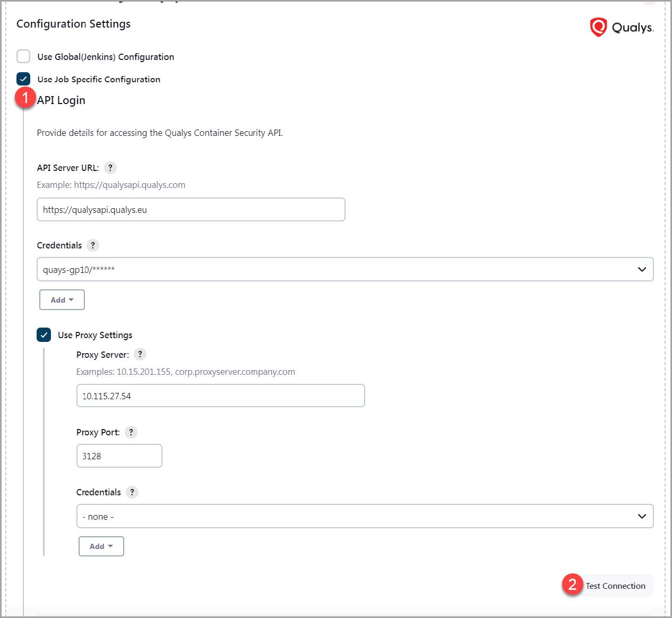Click the Proxy Server help icon

140,354
